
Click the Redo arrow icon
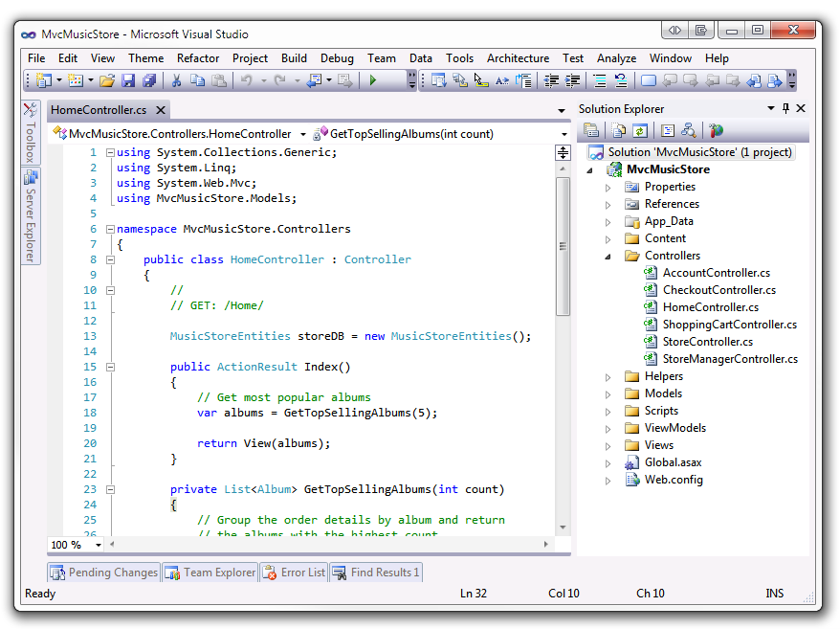click(279, 80)
